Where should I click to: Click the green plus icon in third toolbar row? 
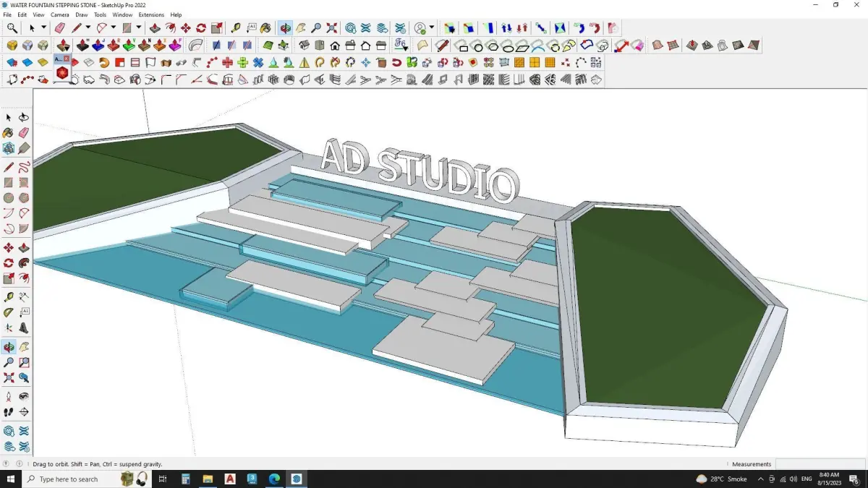coord(242,62)
